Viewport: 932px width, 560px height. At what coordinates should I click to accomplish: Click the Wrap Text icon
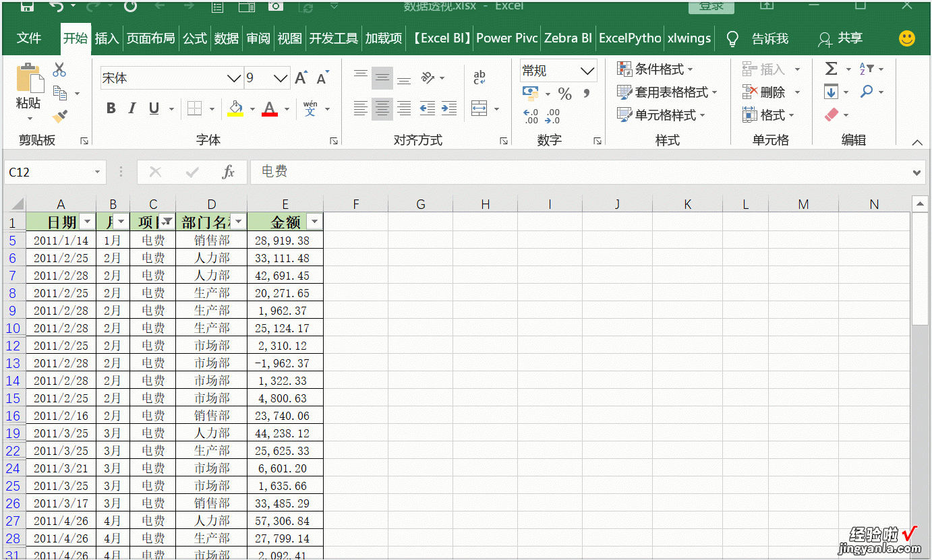click(x=479, y=77)
